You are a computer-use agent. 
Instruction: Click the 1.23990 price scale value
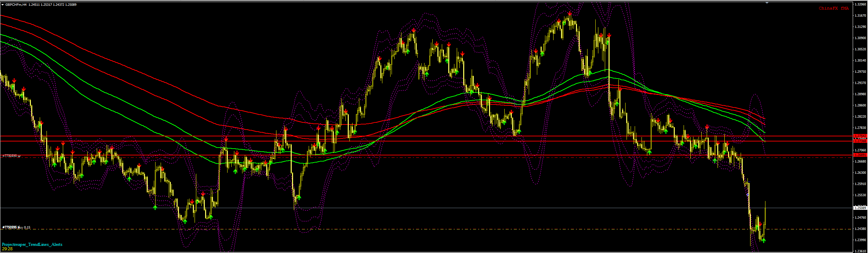(861, 240)
